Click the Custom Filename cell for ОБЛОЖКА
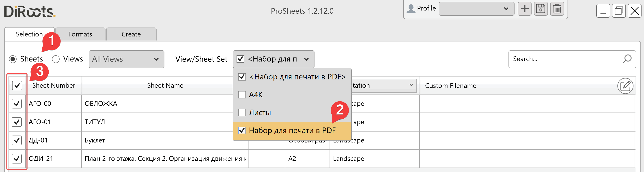 (x=527, y=104)
